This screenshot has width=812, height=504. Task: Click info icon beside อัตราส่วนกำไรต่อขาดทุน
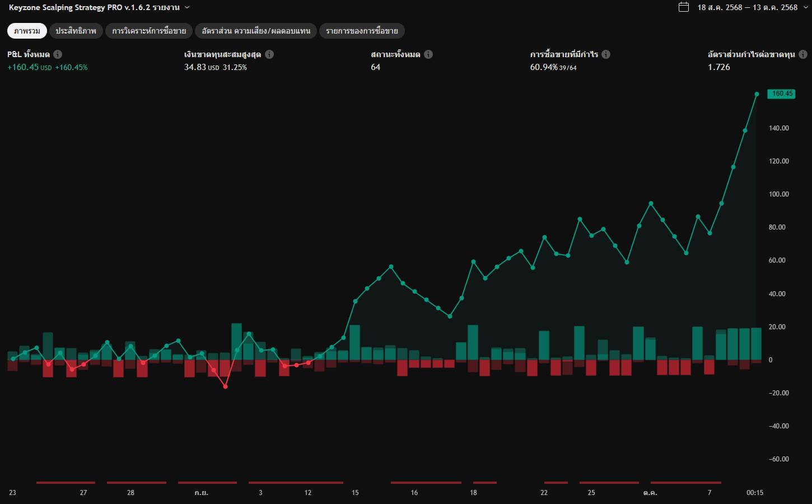(803, 54)
